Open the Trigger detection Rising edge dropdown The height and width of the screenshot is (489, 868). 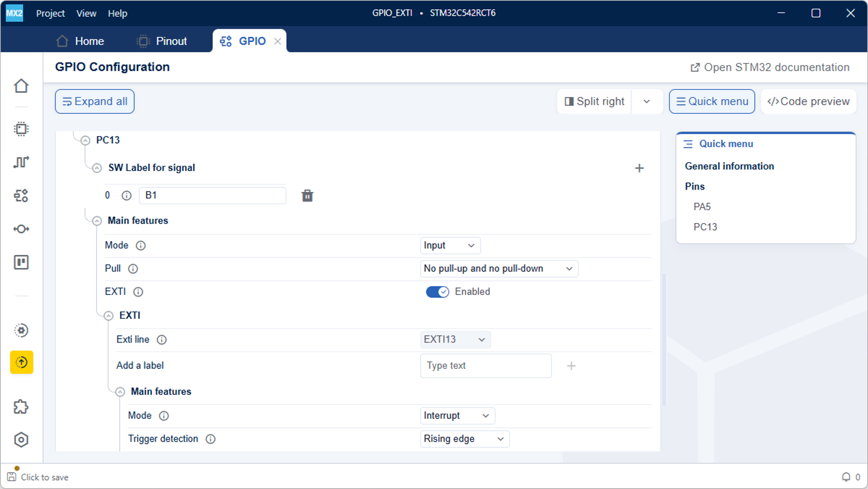pos(465,439)
